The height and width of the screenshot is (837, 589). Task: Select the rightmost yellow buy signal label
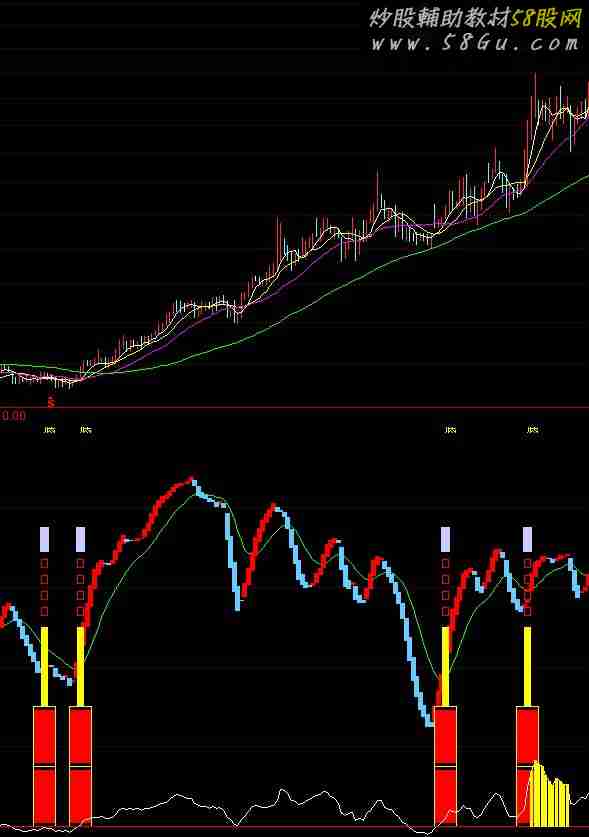[x=532, y=430]
